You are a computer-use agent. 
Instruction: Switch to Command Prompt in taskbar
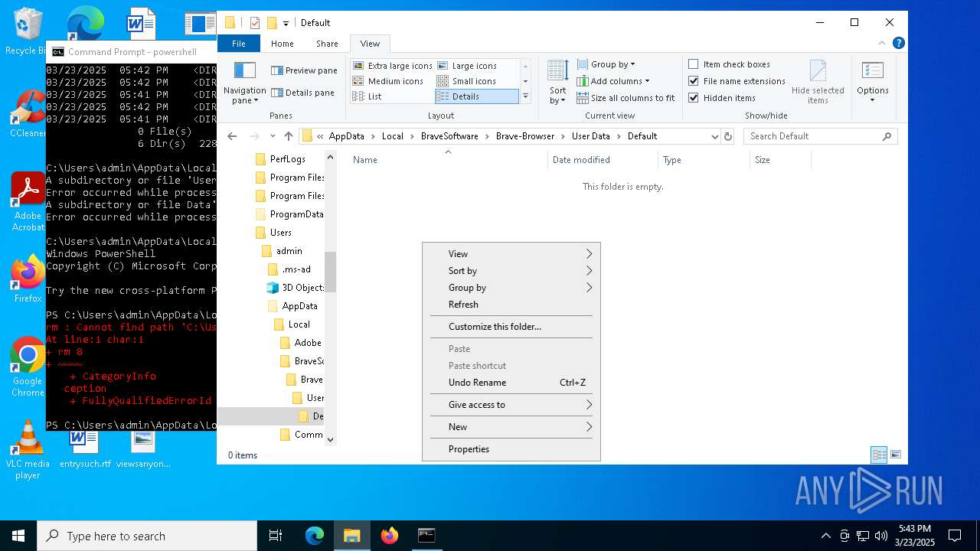(x=426, y=536)
